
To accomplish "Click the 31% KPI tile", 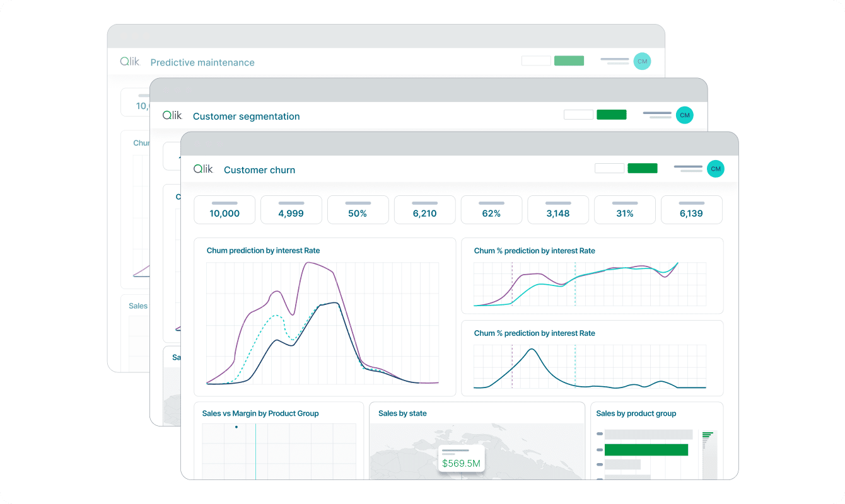I will [x=625, y=210].
